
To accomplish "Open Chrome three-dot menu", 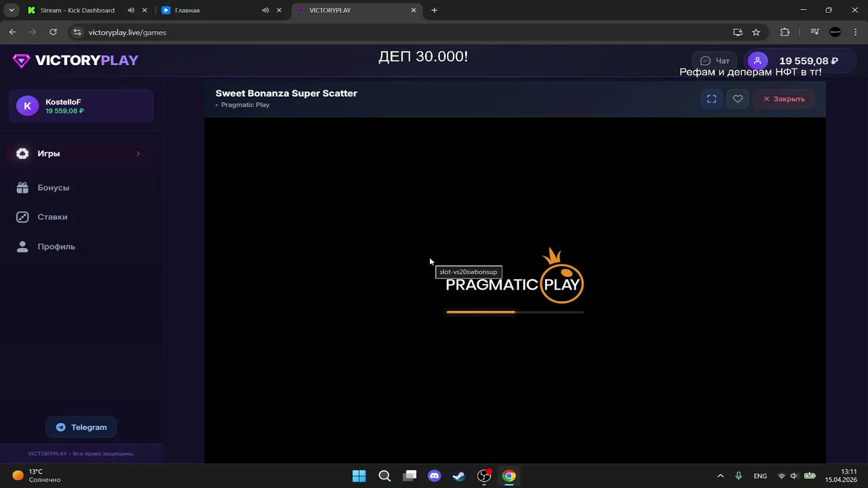I will [856, 32].
